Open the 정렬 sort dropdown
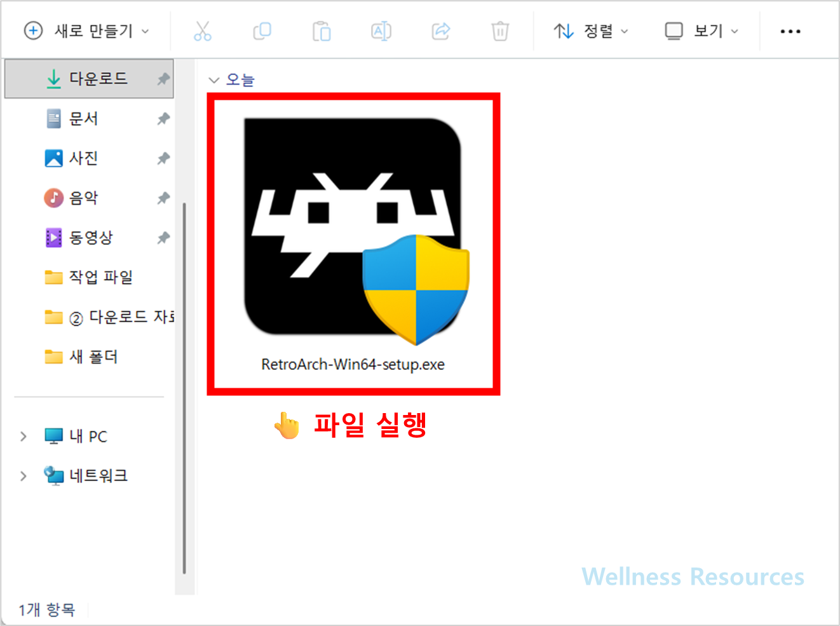The height and width of the screenshot is (626, 840). point(591,31)
